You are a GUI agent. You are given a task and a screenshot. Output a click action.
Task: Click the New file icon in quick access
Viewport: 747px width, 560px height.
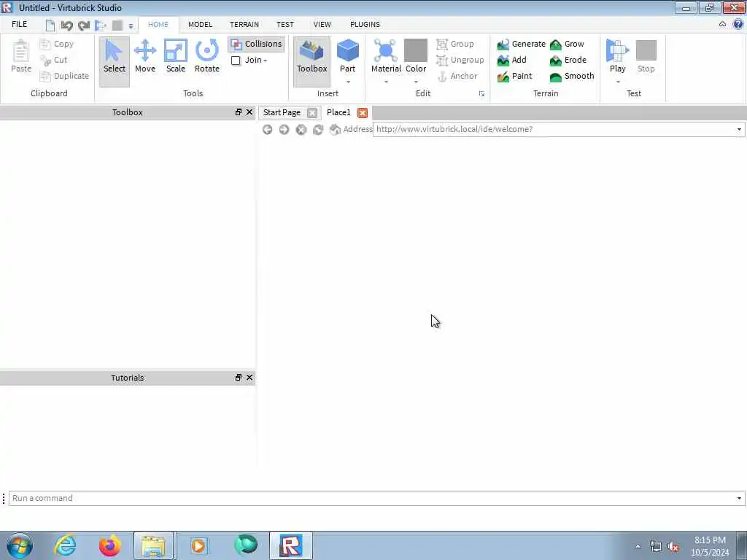[x=50, y=26]
